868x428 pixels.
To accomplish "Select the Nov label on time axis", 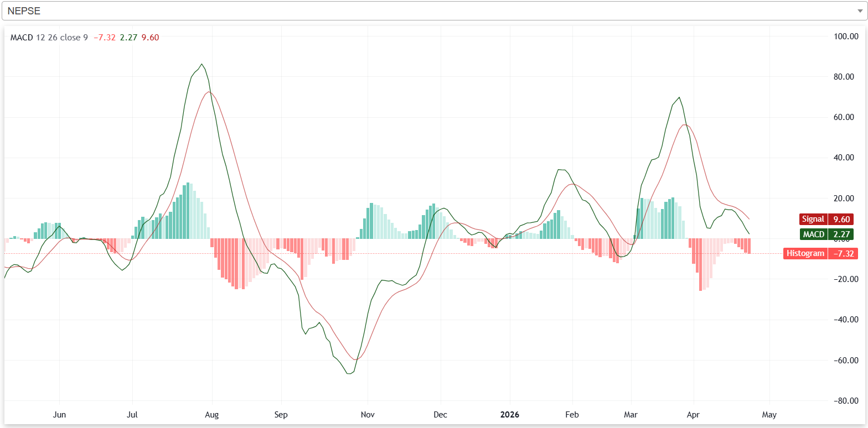I will 368,414.
